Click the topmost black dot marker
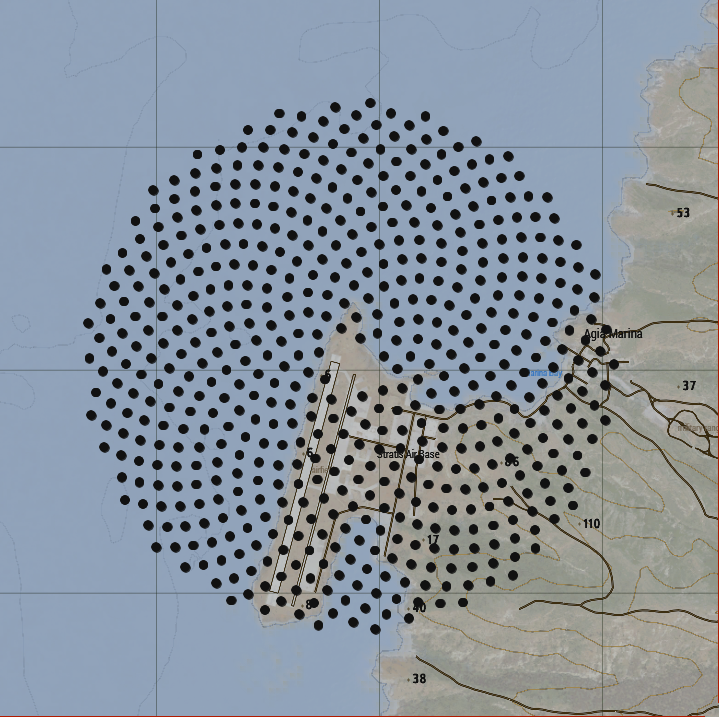This screenshot has width=719, height=717. [371, 103]
